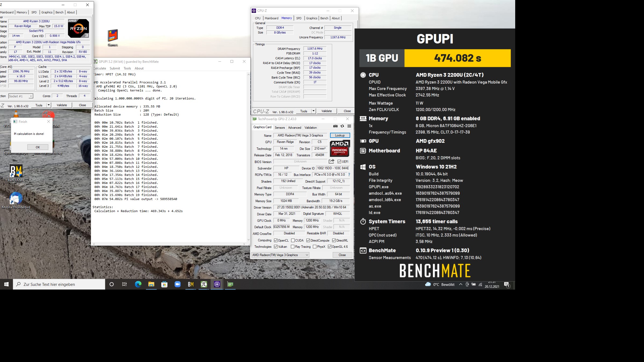Click Validate in the left CPU-Z window

[x=62, y=105]
